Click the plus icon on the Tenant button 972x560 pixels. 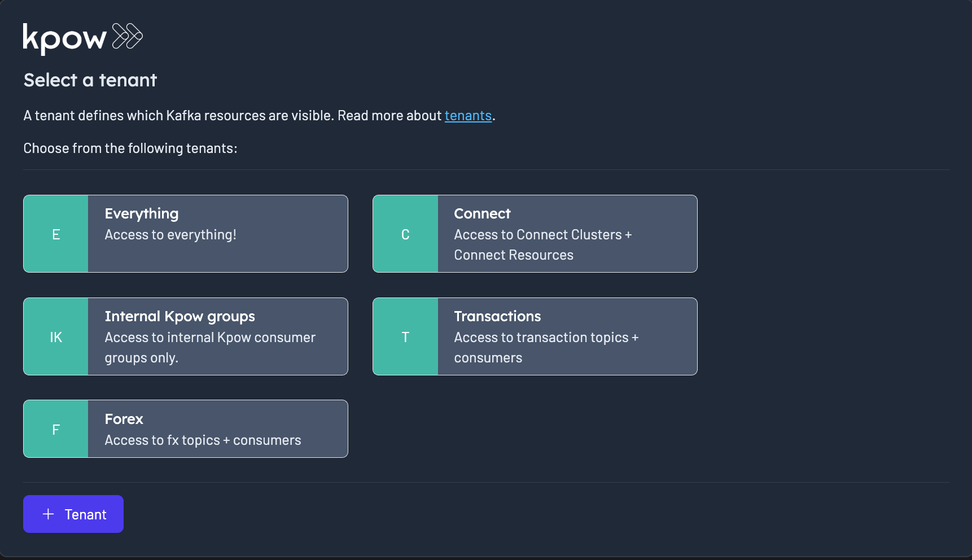49,514
